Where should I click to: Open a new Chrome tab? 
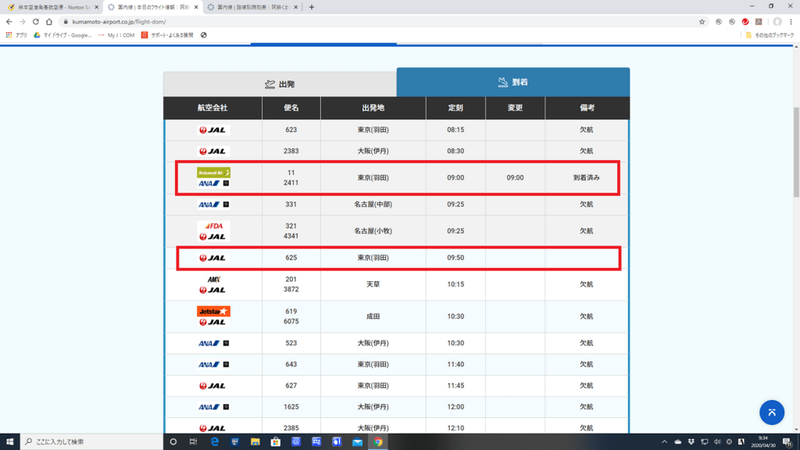[x=311, y=7]
